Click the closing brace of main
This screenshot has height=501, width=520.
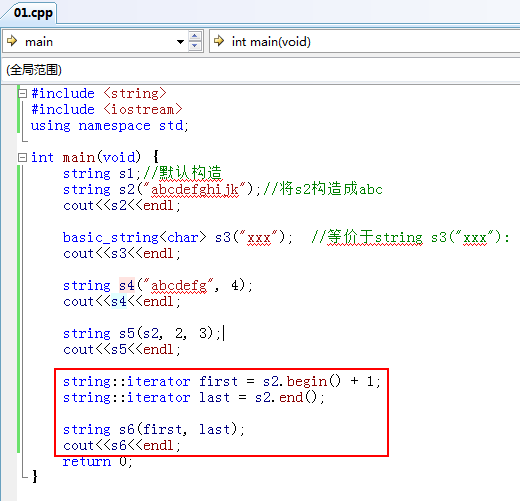35,476
